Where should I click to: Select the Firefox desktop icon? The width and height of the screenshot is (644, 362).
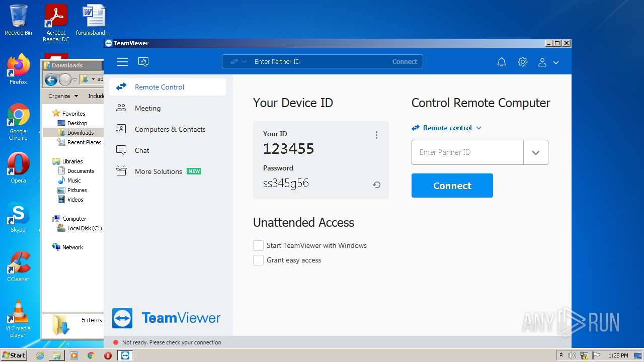(x=18, y=69)
